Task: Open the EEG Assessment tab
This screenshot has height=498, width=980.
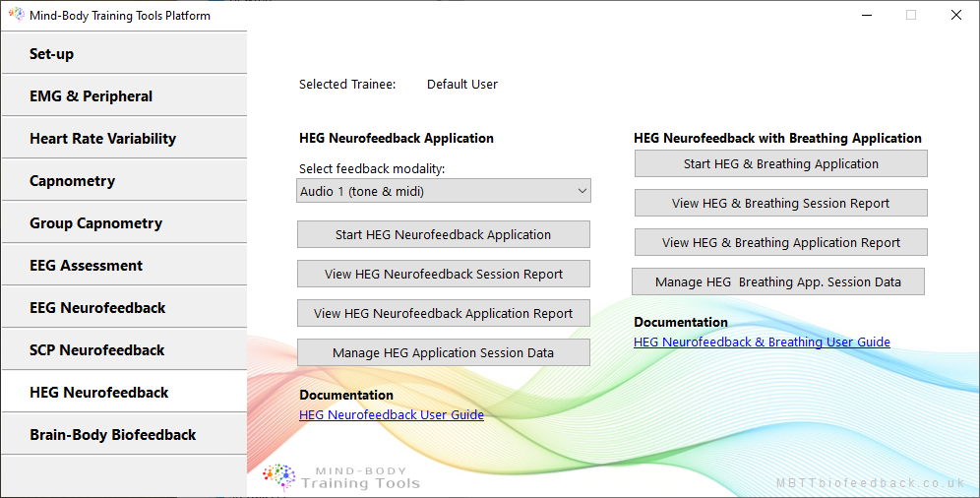Action: coord(124,265)
